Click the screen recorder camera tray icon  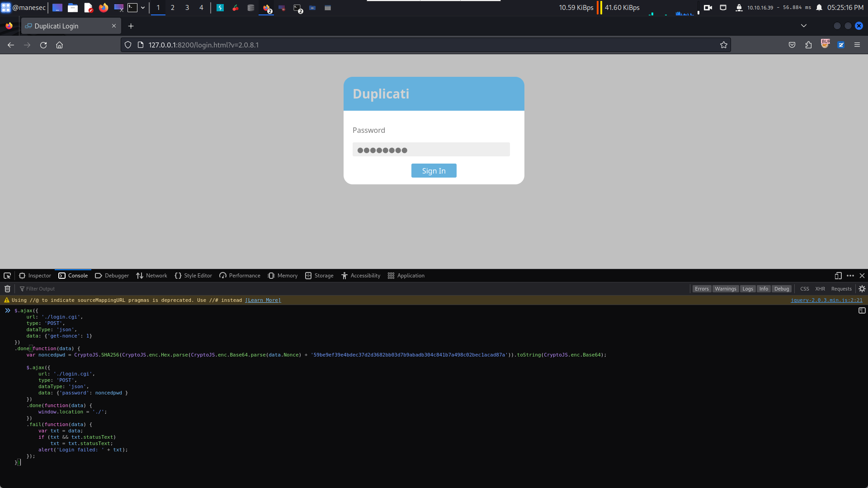click(708, 8)
